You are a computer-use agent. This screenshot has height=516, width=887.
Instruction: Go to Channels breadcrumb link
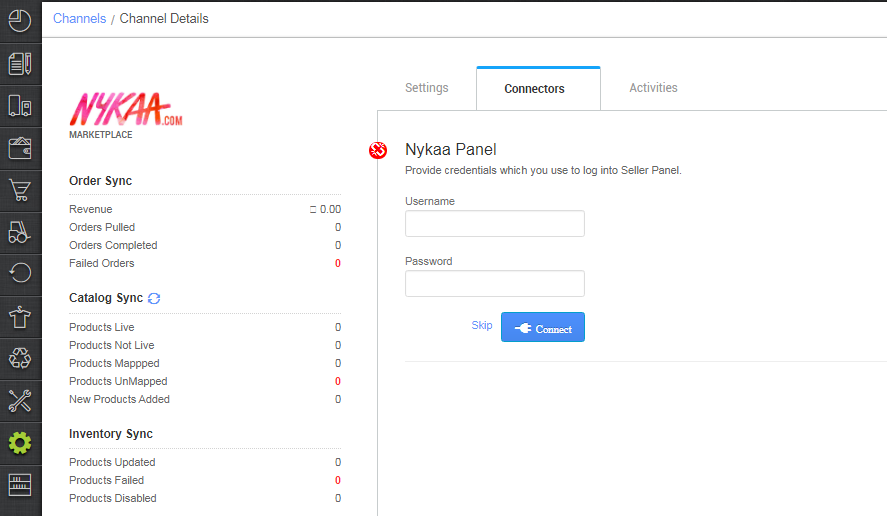tap(79, 18)
